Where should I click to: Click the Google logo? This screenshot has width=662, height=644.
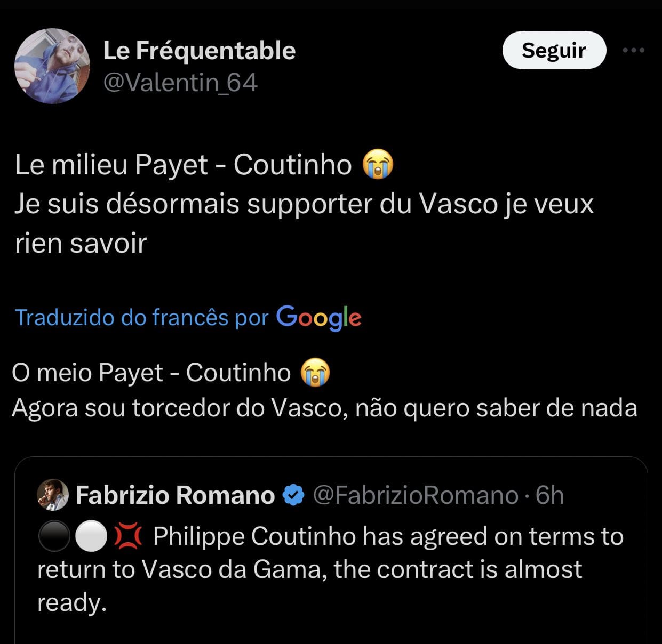pos(318,317)
